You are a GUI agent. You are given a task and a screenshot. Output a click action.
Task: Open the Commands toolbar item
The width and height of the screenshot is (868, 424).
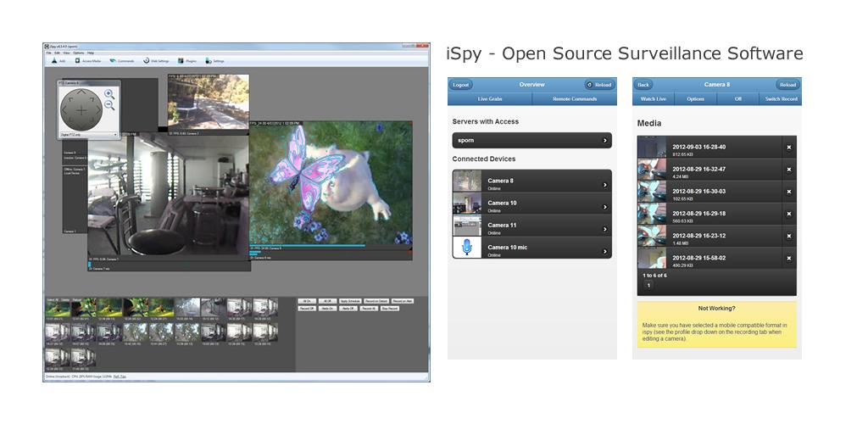[122, 61]
